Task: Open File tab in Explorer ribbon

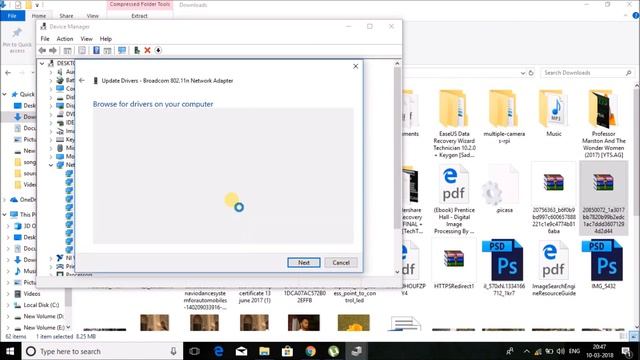Action: pos(12,16)
